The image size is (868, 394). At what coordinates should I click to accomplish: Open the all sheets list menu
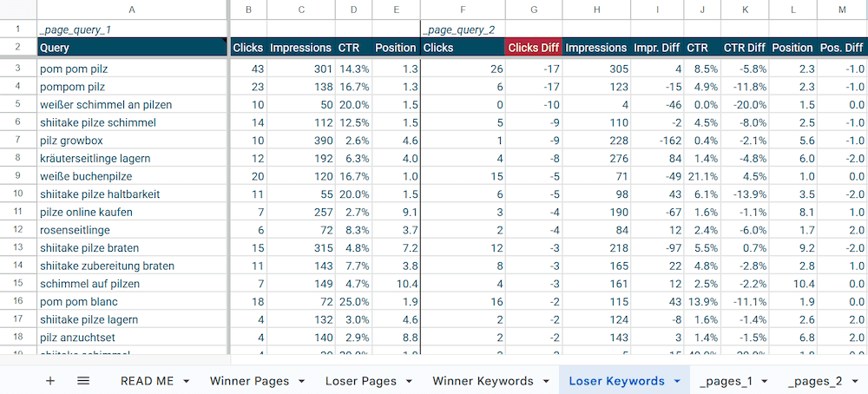click(83, 381)
